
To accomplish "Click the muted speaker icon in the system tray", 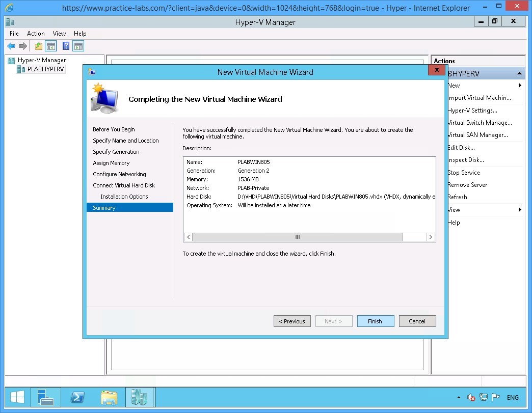I will click(471, 397).
